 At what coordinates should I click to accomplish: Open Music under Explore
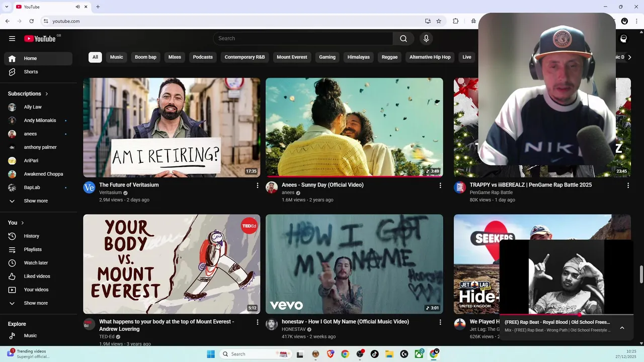click(x=38, y=336)
